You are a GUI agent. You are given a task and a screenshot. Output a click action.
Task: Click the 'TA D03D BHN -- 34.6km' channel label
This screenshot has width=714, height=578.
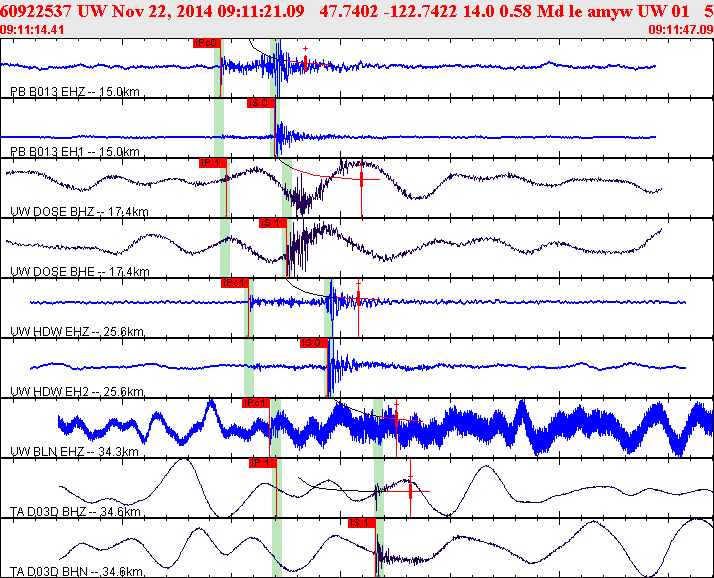pos(76,572)
